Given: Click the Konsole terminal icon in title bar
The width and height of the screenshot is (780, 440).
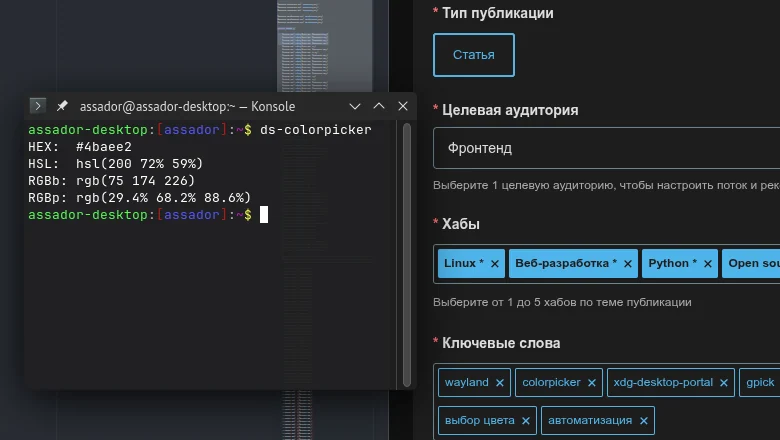Looking at the screenshot, I should pyautogui.click(x=38, y=106).
